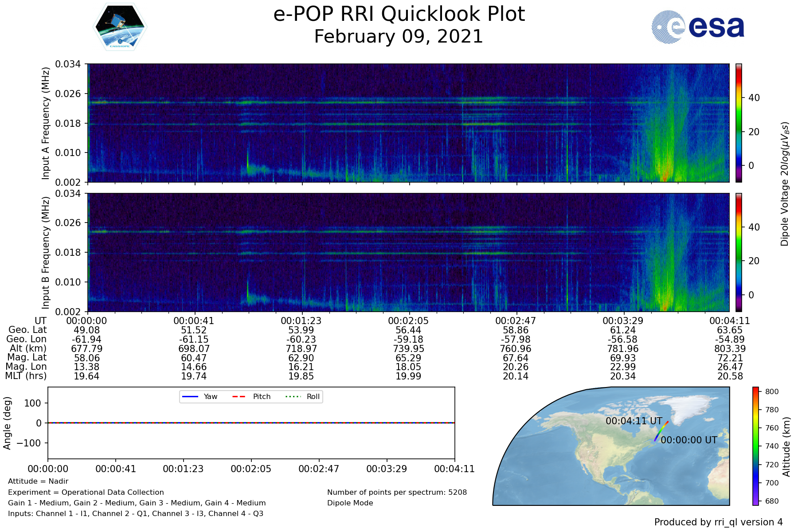This screenshot has width=798, height=532.
Task: Click the date 'February 09, 2021'
Action: coord(399,36)
